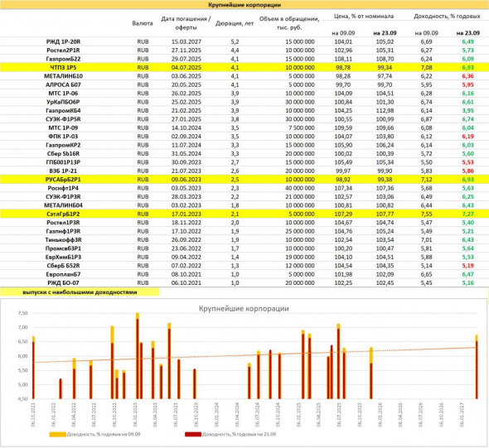Select the highlighted ЧТПЗ 1Р5 row name

point(63,68)
